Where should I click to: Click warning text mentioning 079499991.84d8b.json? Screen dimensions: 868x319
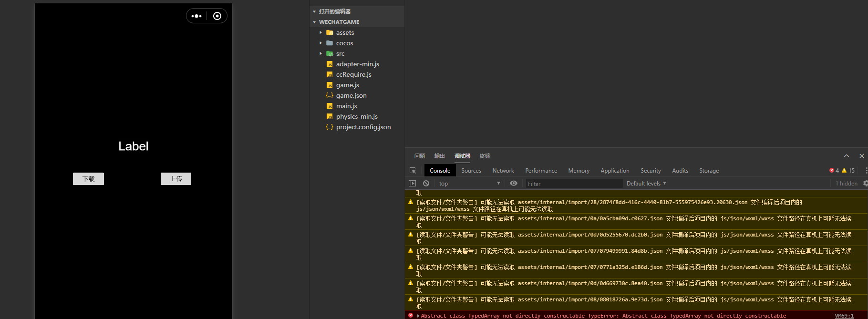point(634,254)
